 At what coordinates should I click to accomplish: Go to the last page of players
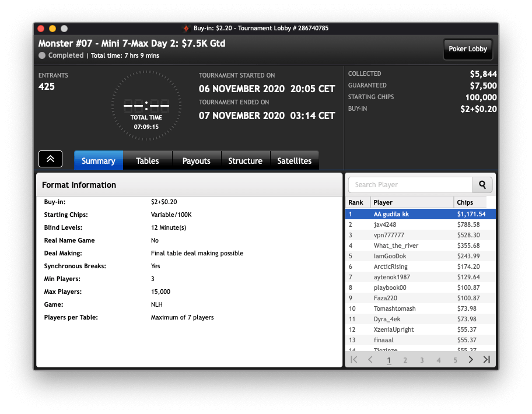pos(487,360)
